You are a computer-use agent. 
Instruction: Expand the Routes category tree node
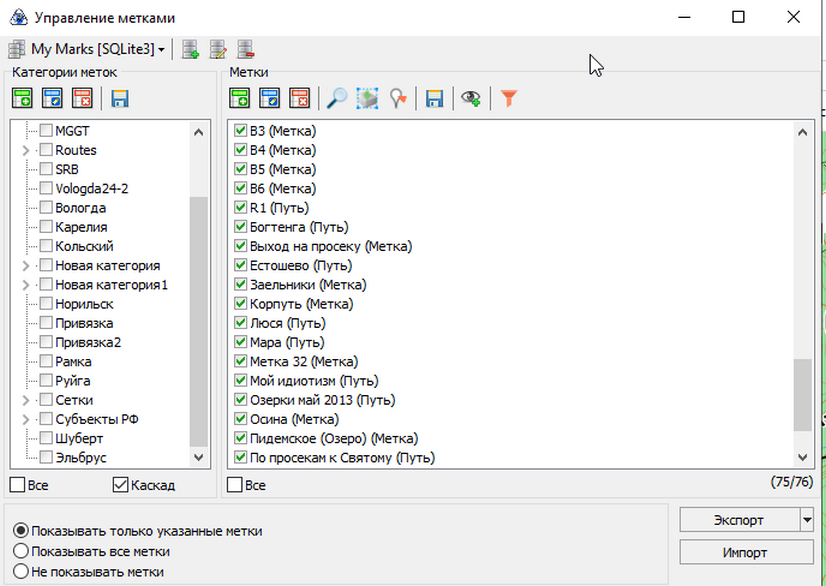coord(26,150)
